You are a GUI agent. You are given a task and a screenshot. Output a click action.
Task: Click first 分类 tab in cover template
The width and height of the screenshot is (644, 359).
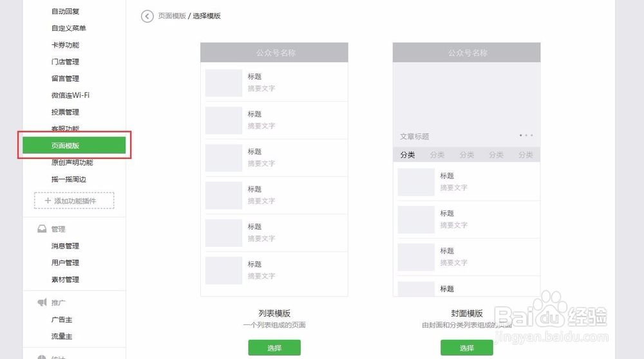408,155
